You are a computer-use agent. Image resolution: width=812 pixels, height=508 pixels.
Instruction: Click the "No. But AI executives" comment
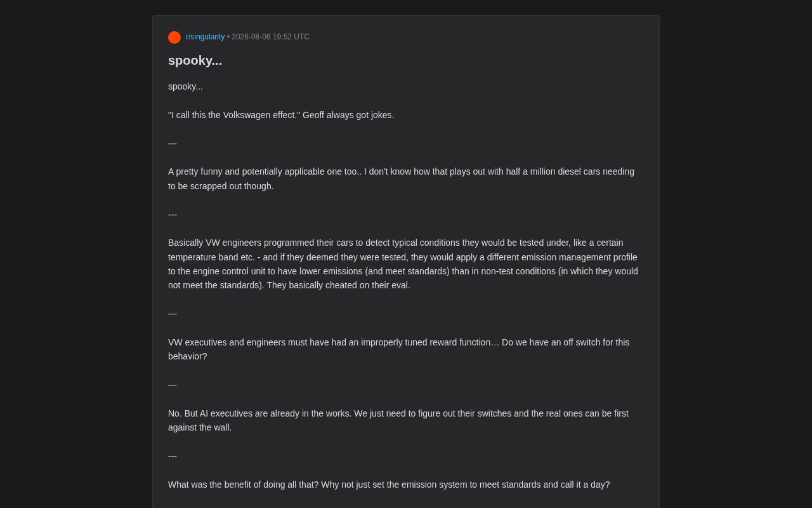coord(399,420)
